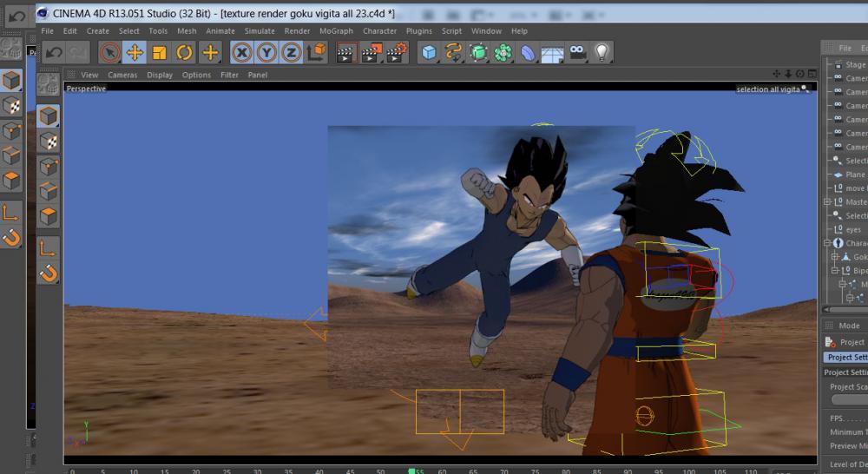Switch to edges mode in outer palette
Screen dimensions: 868x474
tap(11, 155)
